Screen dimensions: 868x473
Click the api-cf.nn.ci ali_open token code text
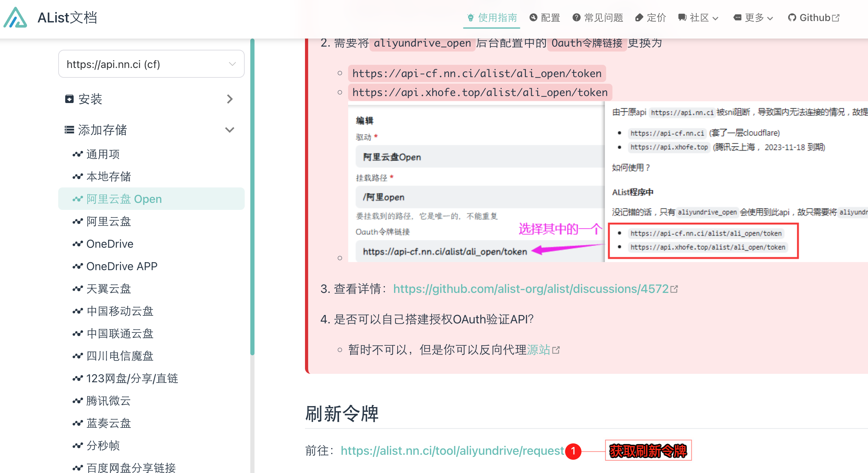point(477,74)
